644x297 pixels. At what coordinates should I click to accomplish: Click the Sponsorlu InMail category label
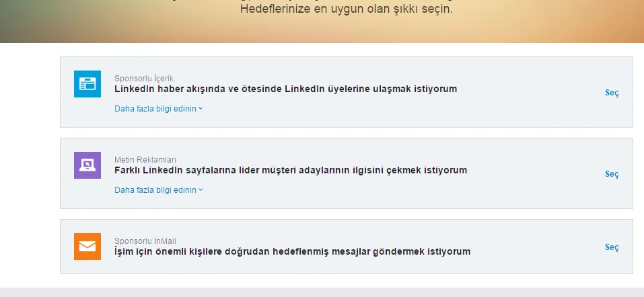[145, 241]
